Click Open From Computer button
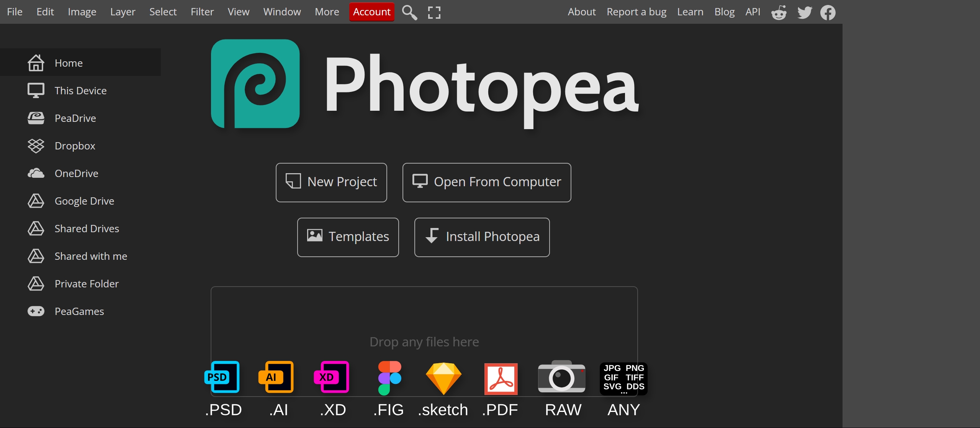The height and width of the screenshot is (428, 980). point(486,182)
